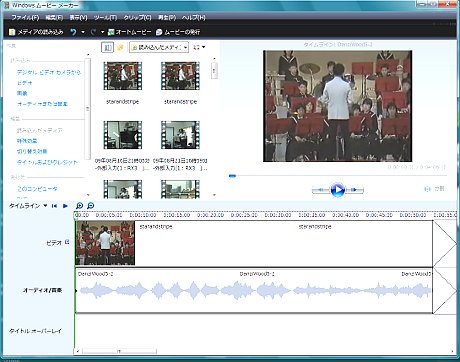Screen dimensions: 460x362
Task: Click the Redo arrow icon
Action: pos(93,32)
